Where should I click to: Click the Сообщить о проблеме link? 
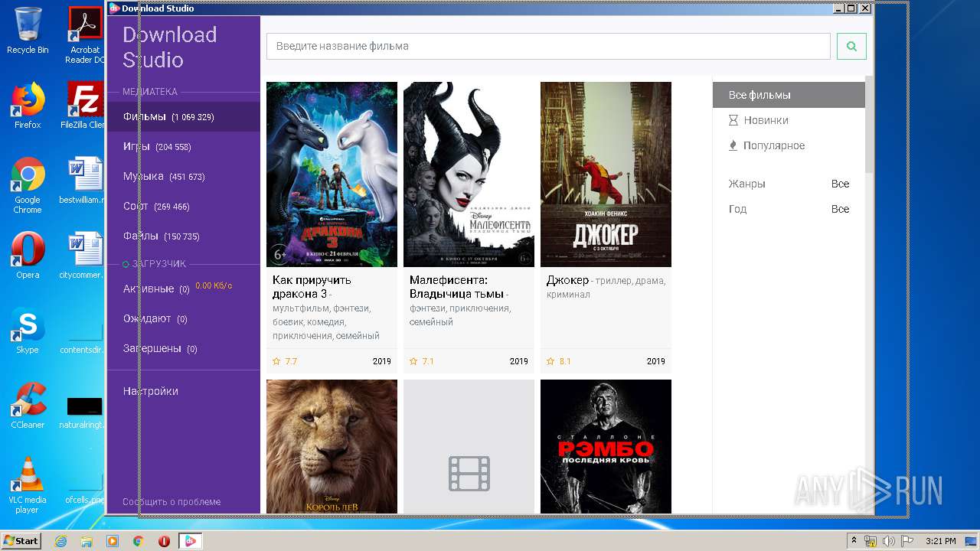pos(171,502)
